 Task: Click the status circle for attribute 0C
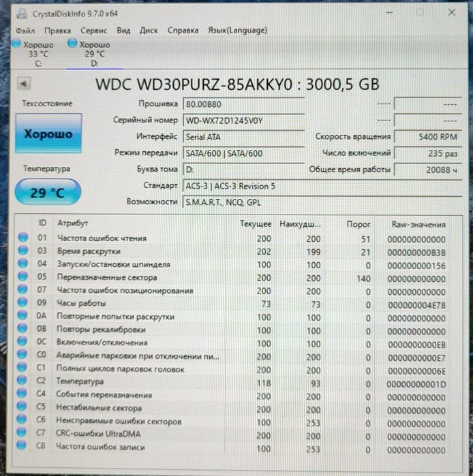coord(22,341)
